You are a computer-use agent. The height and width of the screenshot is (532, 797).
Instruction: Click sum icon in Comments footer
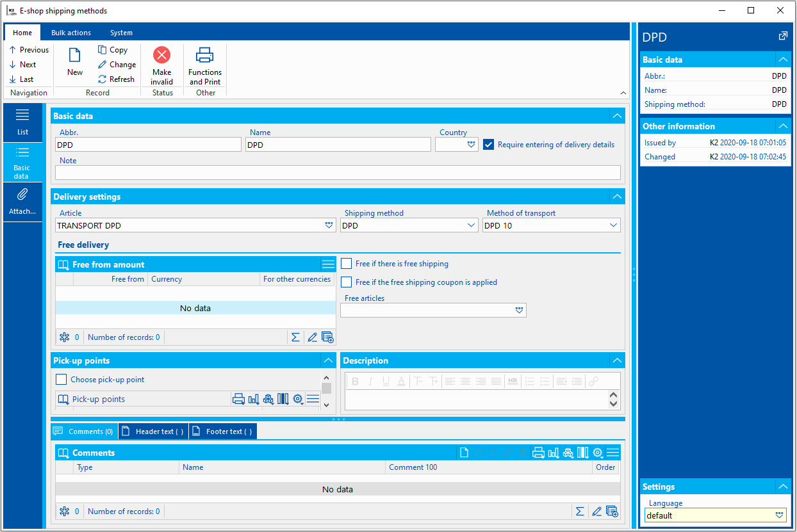[580, 512]
